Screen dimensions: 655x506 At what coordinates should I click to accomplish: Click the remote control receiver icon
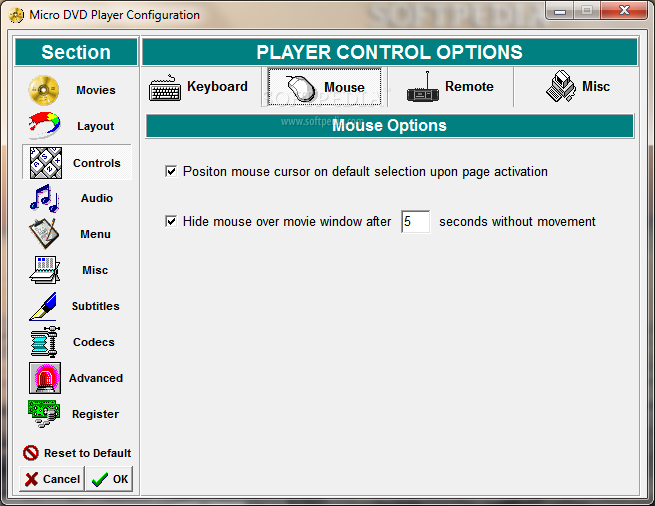click(x=423, y=87)
